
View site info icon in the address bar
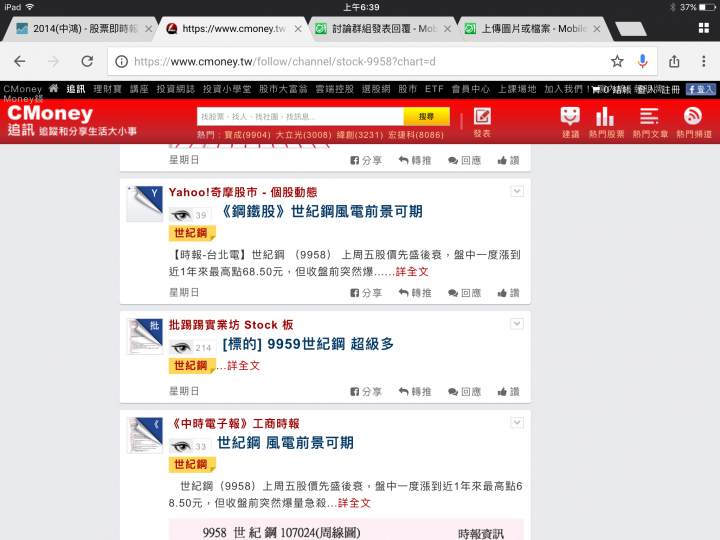click(121, 61)
